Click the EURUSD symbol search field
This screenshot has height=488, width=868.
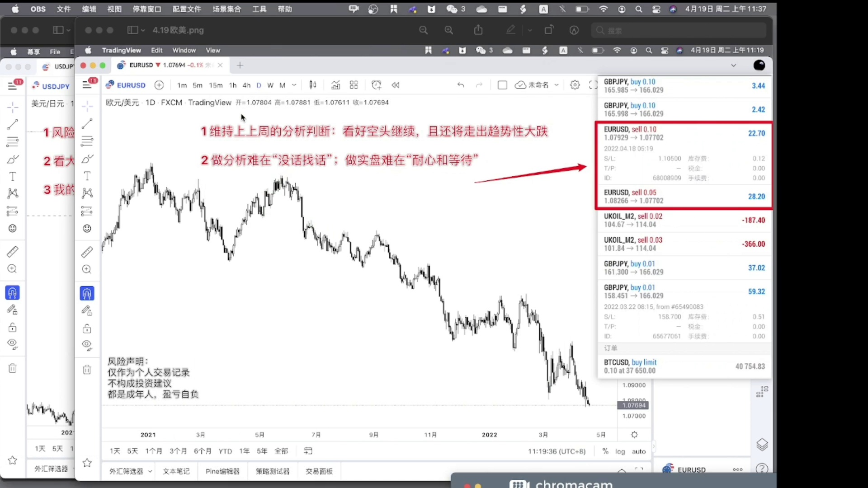pyautogui.click(x=131, y=85)
